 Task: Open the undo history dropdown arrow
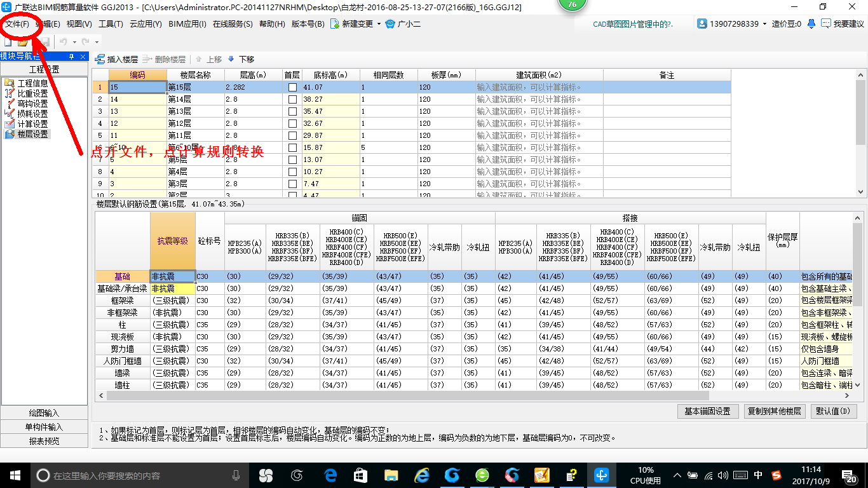tap(74, 42)
